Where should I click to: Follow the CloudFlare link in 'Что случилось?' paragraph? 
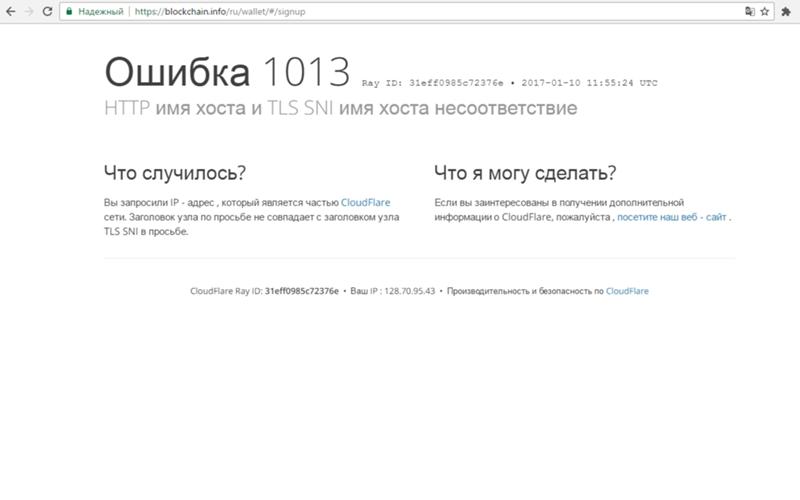coord(365,203)
